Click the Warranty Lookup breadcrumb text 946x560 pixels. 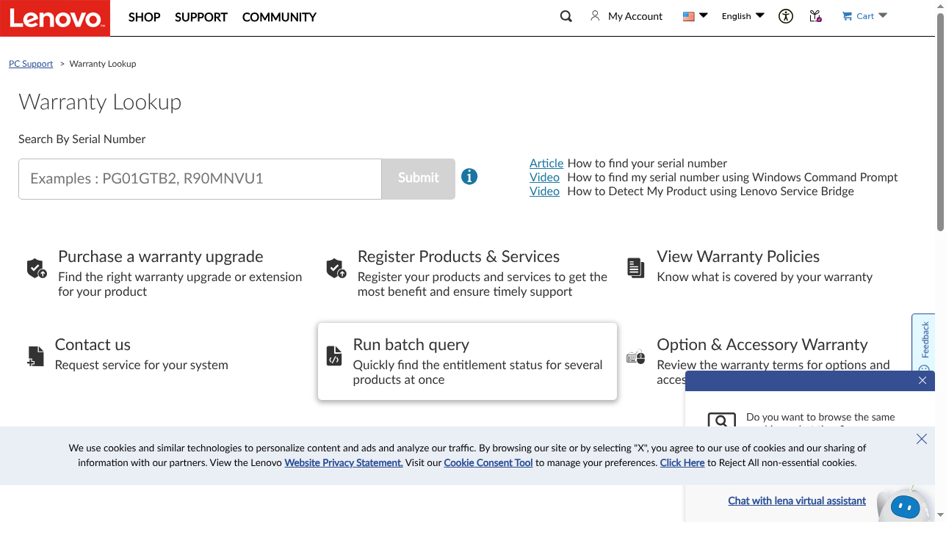(x=103, y=64)
